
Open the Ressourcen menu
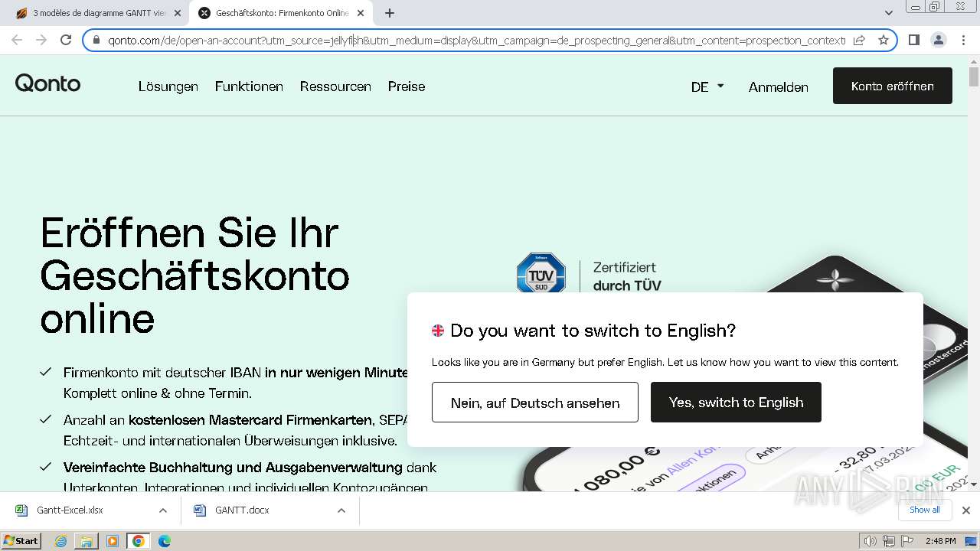click(x=335, y=86)
